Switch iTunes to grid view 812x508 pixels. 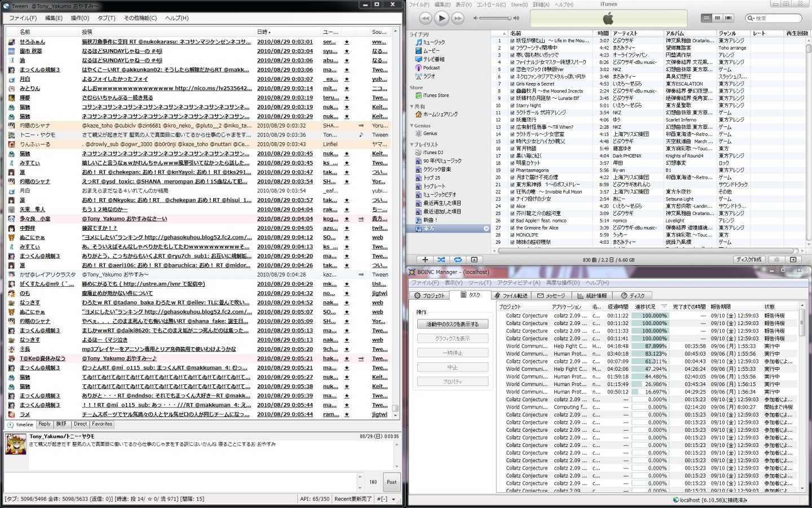pyautogui.click(x=717, y=18)
